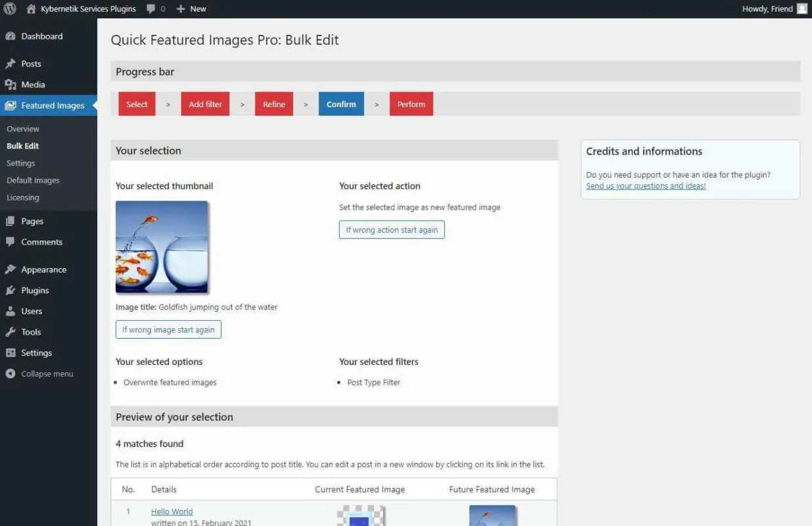Open the Overview submenu entry
Screen dimensions: 812x526
pyautogui.click(x=23, y=129)
